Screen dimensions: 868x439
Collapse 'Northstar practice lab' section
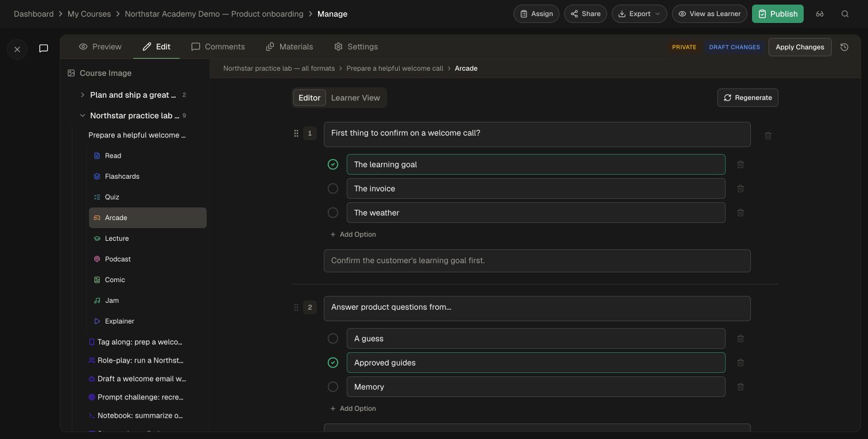[x=82, y=115]
